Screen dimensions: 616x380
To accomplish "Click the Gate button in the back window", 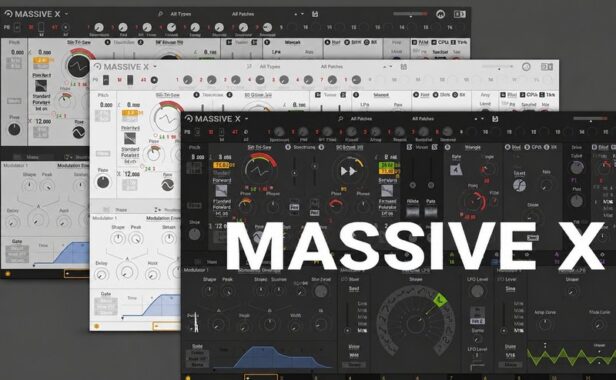I will pyautogui.click(x=17, y=242).
